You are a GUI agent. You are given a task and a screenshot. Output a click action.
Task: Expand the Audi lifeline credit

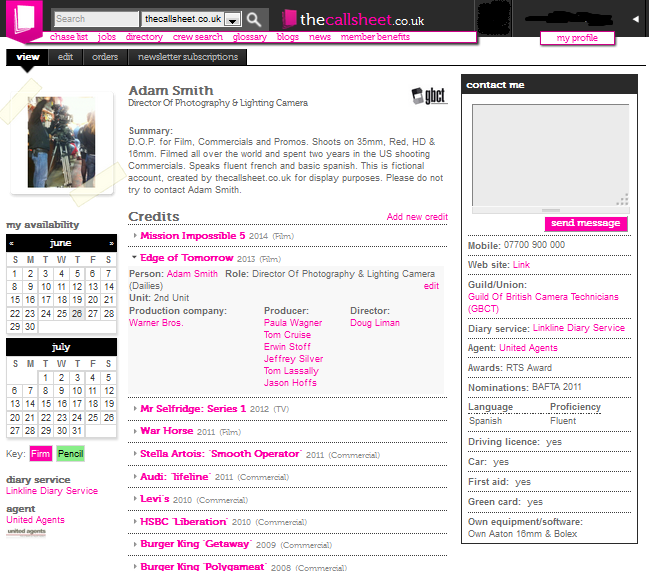tap(135, 476)
